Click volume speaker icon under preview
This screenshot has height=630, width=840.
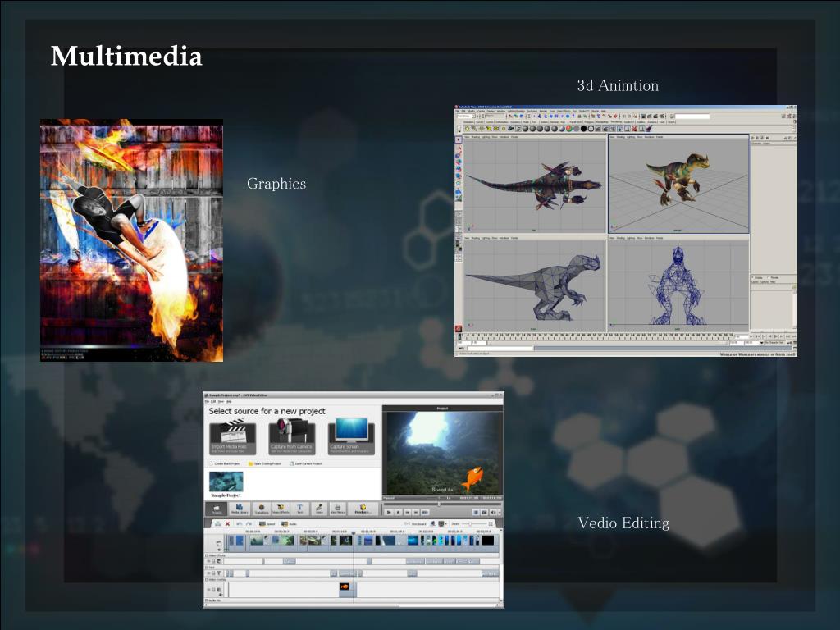click(493, 512)
